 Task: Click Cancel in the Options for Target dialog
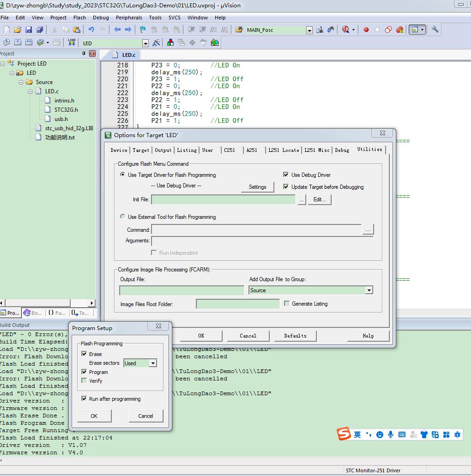(248, 336)
